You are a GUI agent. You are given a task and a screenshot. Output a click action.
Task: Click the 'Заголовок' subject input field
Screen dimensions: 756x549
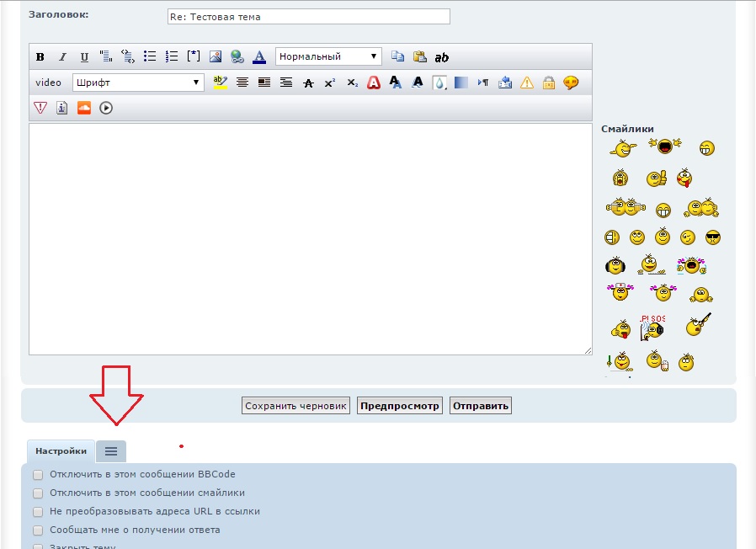coord(308,17)
